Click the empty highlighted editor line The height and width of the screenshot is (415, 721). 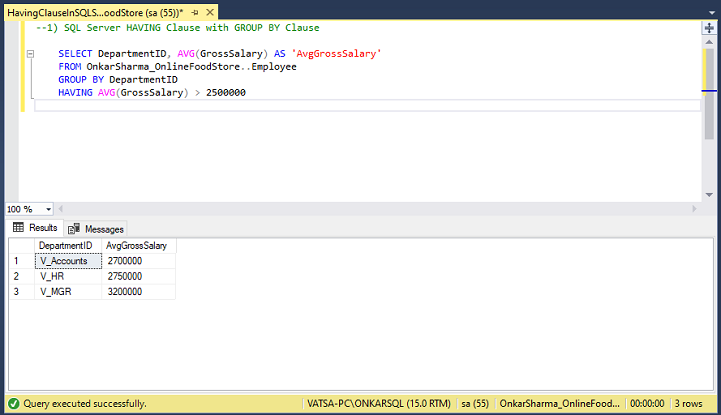(367, 106)
